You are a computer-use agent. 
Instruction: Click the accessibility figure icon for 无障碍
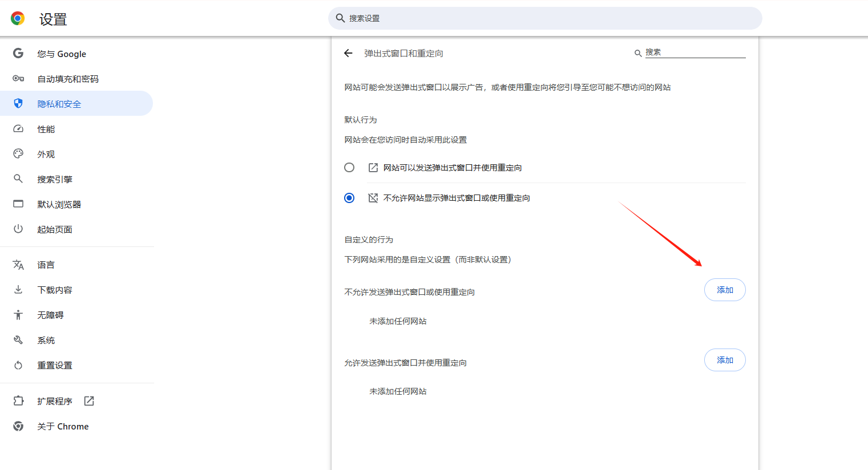(x=18, y=315)
